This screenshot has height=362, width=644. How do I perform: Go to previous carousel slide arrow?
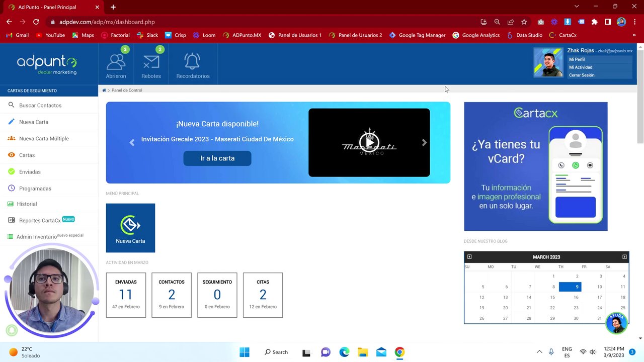tap(132, 143)
